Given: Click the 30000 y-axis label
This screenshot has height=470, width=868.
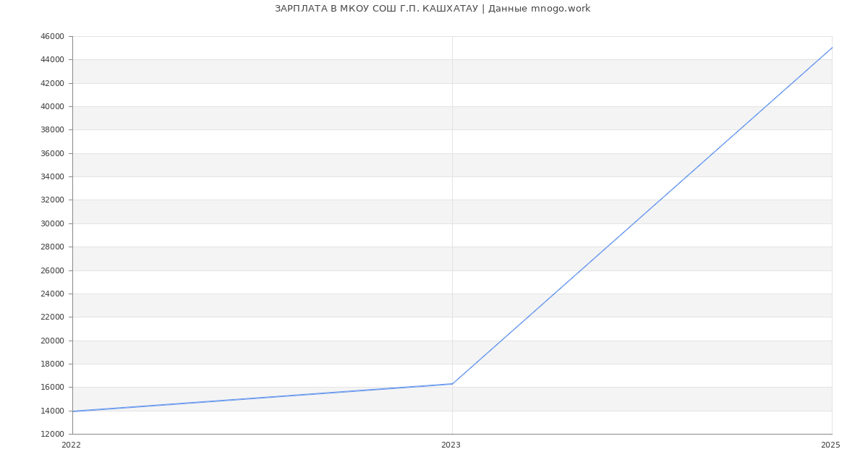Looking at the screenshot, I should coord(52,223).
